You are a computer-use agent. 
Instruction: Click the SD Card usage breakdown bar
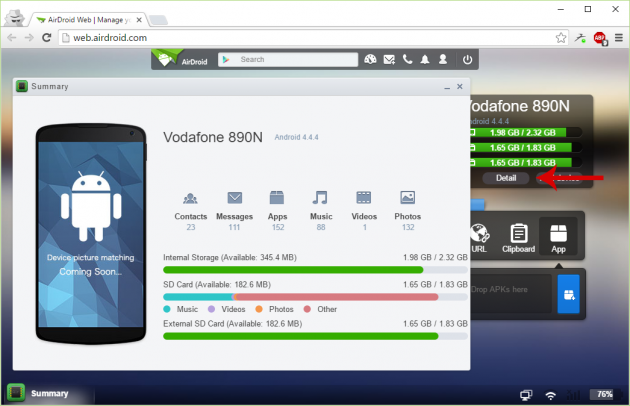pyautogui.click(x=315, y=297)
